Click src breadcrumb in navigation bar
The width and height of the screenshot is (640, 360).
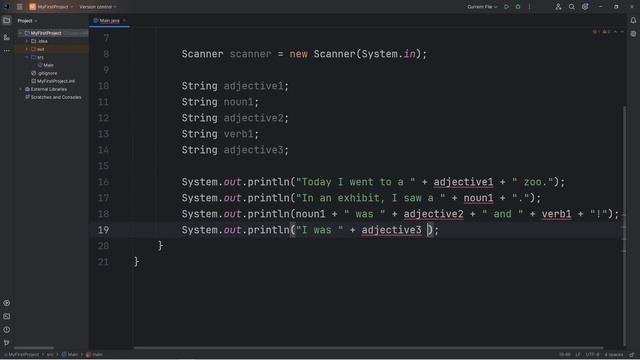50,355
